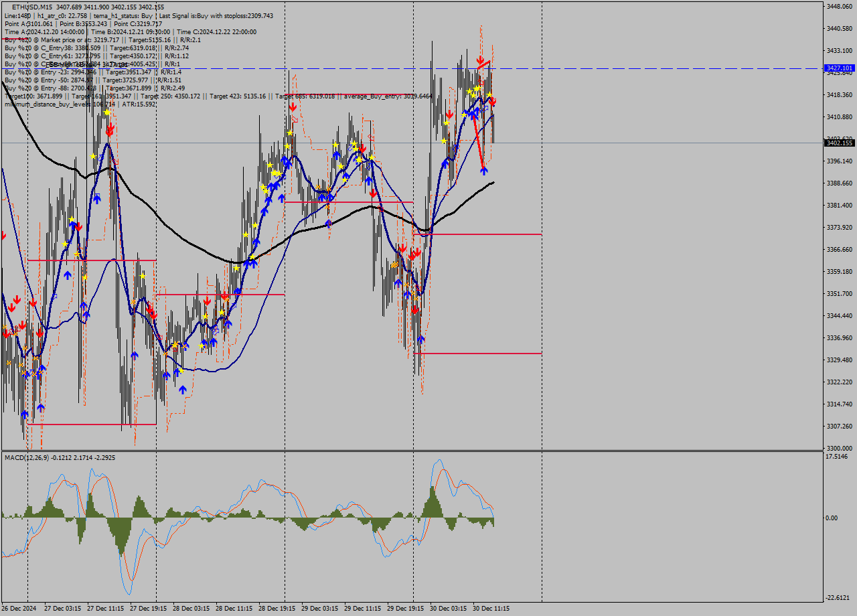Click the black 3402.155 current price tag
This screenshot has width=857, height=616.
pos(839,143)
